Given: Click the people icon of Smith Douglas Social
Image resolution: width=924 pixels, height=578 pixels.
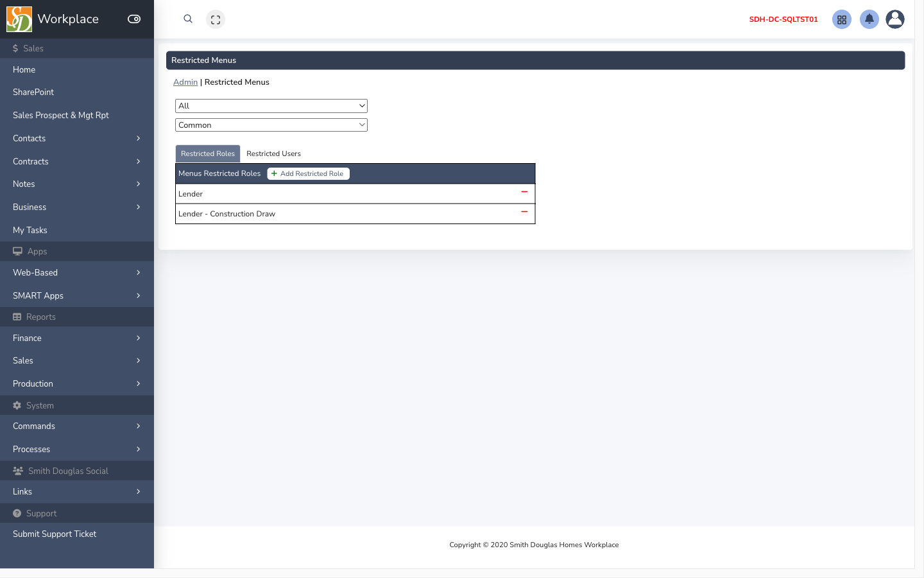Looking at the screenshot, I should (18, 471).
